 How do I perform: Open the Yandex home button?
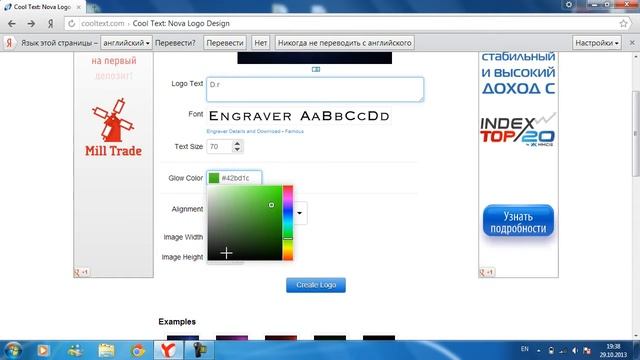point(50,24)
